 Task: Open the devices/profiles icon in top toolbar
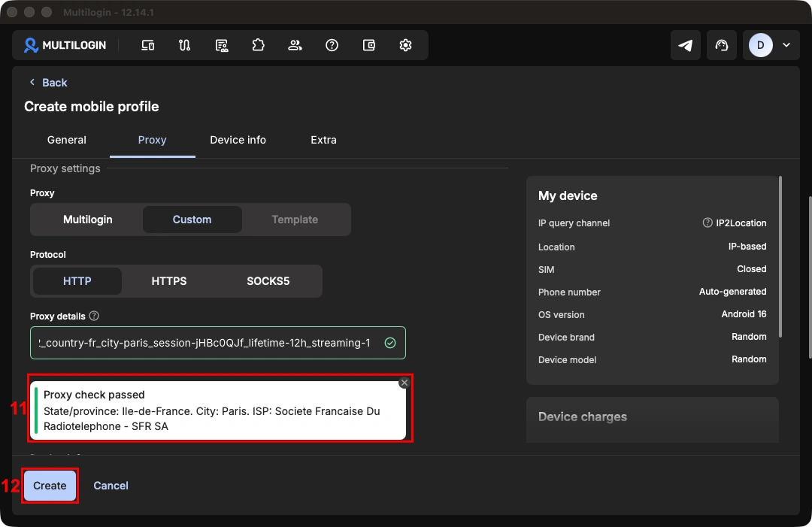[x=147, y=45]
